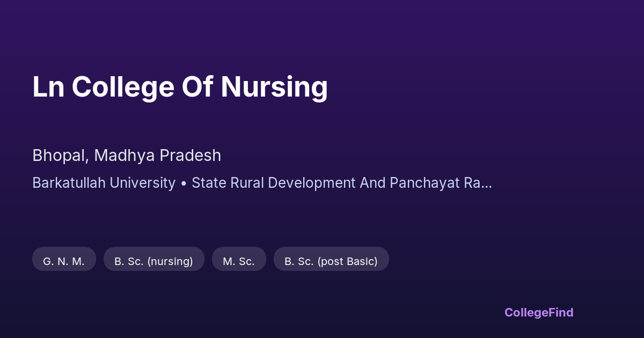Select the Ln prefix in the heading

48,87
